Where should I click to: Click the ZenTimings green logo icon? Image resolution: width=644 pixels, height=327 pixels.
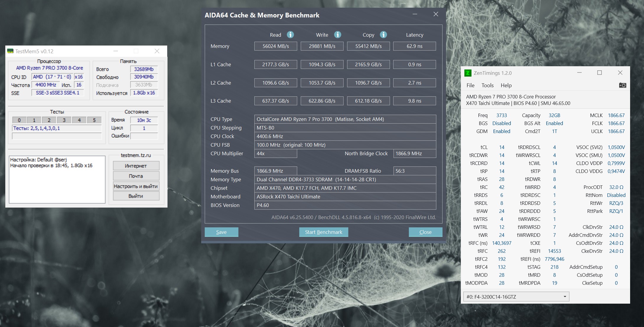(468, 73)
